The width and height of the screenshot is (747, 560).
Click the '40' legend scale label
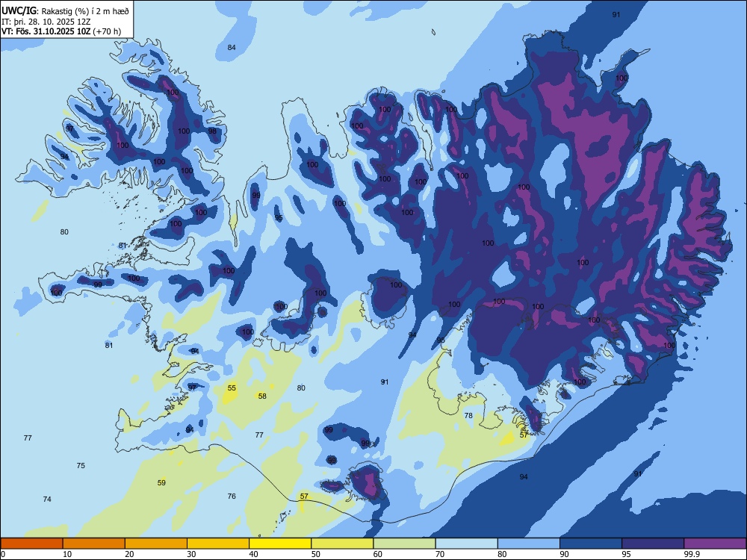point(253,554)
